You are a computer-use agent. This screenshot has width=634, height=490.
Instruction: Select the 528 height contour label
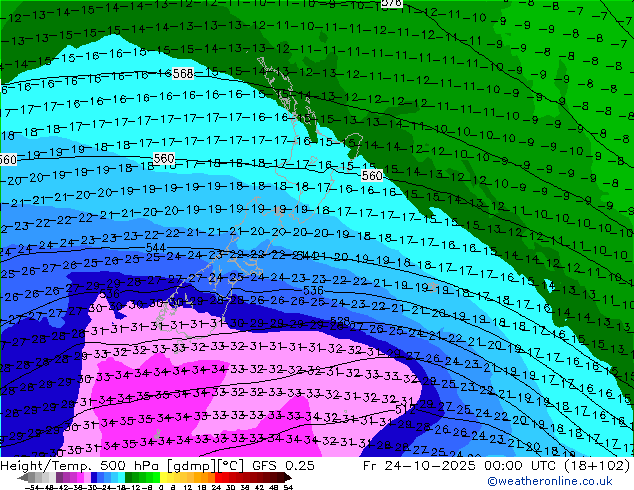340,321
